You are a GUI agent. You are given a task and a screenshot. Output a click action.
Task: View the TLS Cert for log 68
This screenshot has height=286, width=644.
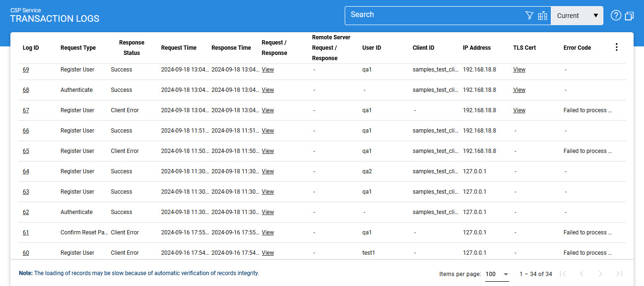point(519,90)
